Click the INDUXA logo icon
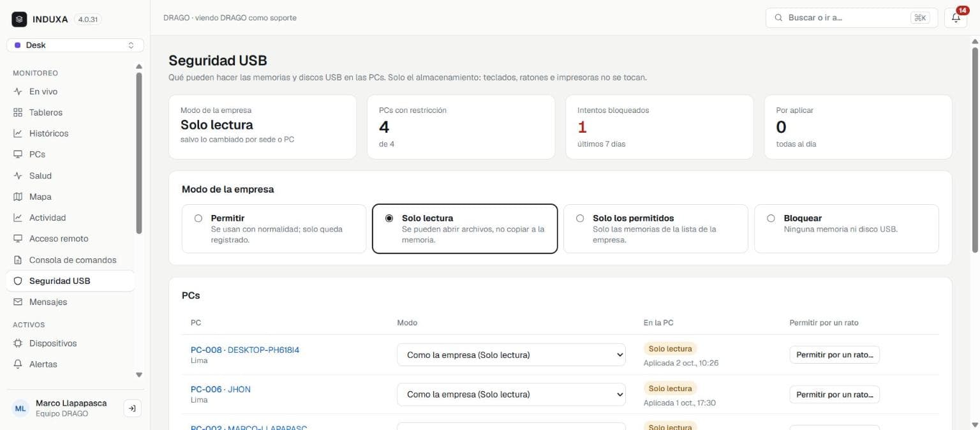Image resolution: width=980 pixels, height=430 pixels. (x=19, y=19)
